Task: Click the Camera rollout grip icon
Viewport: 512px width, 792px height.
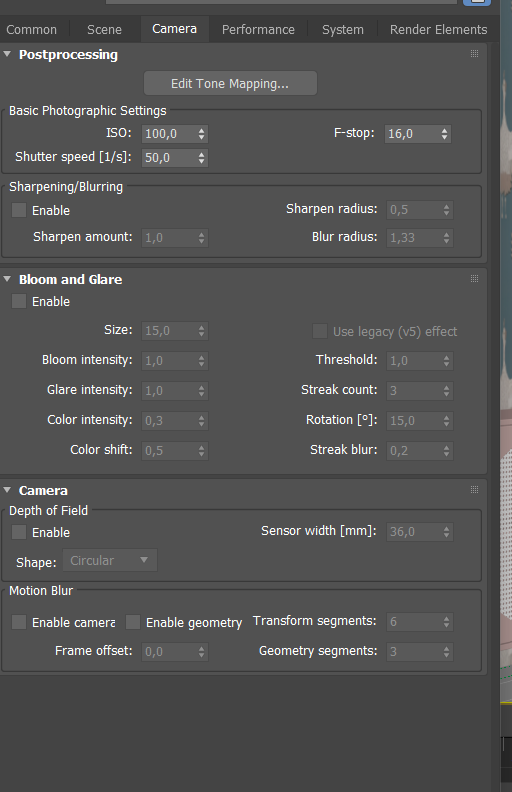Action: click(474, 489)
